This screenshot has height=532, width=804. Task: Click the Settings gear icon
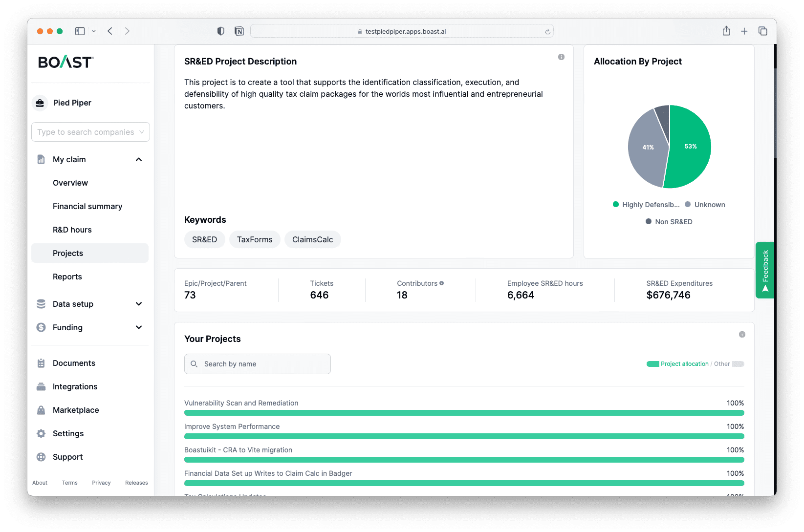pyautogui.click(x=41, y=433)
